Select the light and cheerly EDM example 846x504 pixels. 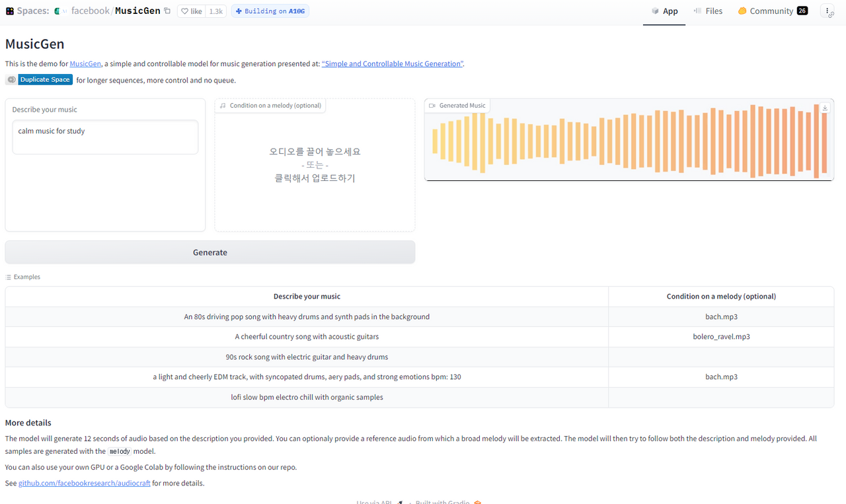[x=307, y=377]
